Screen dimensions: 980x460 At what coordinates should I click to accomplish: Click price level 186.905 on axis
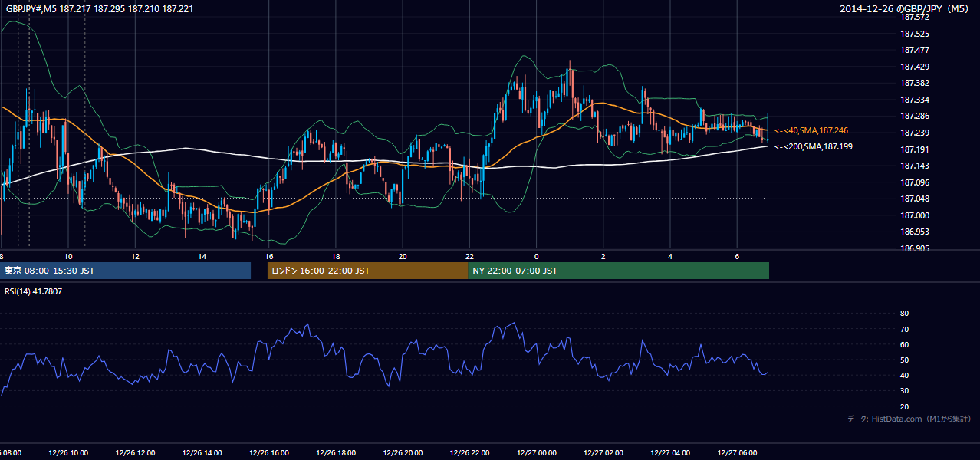click(915, 249)
